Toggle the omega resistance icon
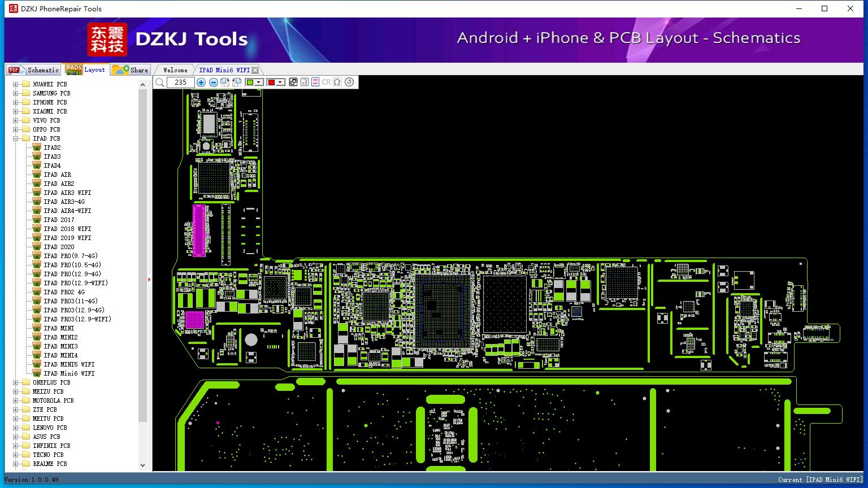Image resolution: width=868 pixels, height=488 pixels. pos(337,82)
